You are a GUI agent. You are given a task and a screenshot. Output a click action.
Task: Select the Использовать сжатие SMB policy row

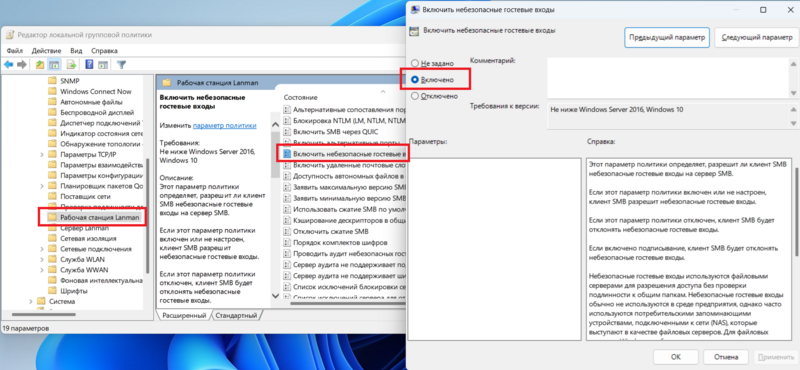click(345, 209)
